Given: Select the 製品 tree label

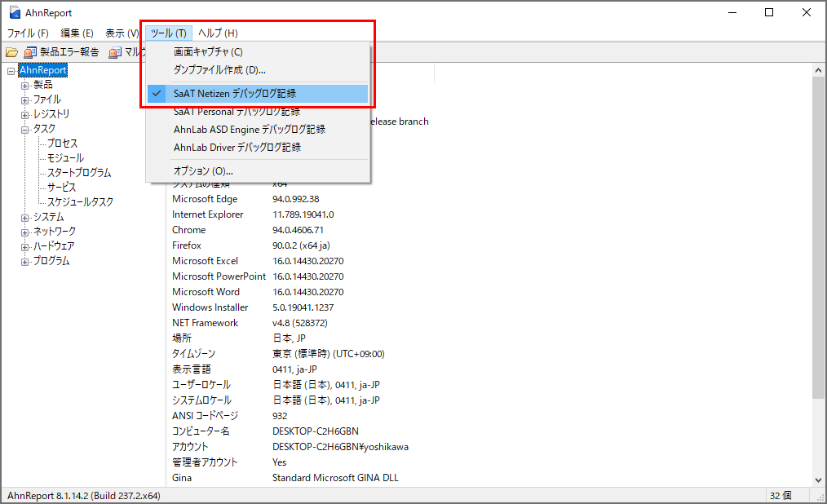Looking at the screenshot, I should 42,84.
